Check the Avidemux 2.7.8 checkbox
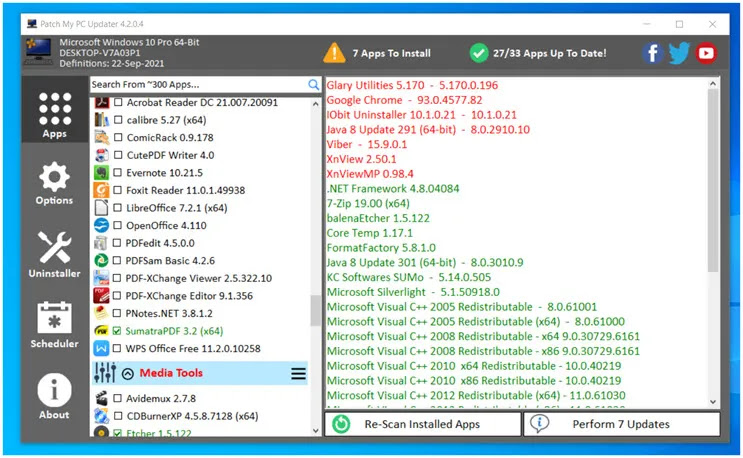This screenshot has width=743, height=458. point(118,398)
